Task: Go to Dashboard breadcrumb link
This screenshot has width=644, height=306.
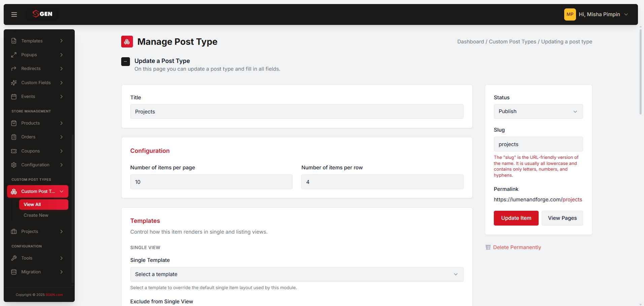Action: click(471, 42)
